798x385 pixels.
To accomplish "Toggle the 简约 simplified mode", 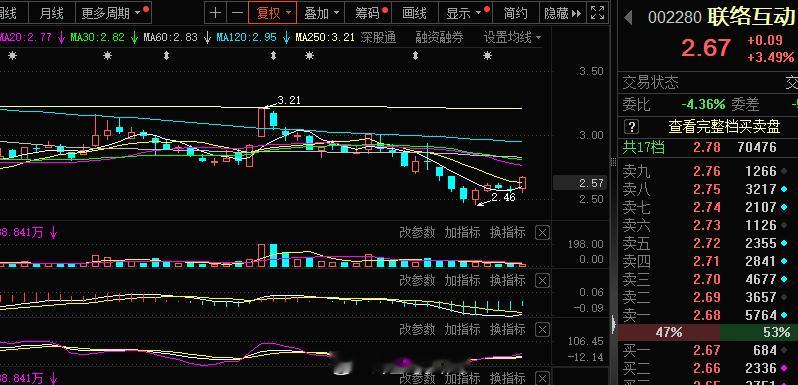I will click(x=515, y=13).
